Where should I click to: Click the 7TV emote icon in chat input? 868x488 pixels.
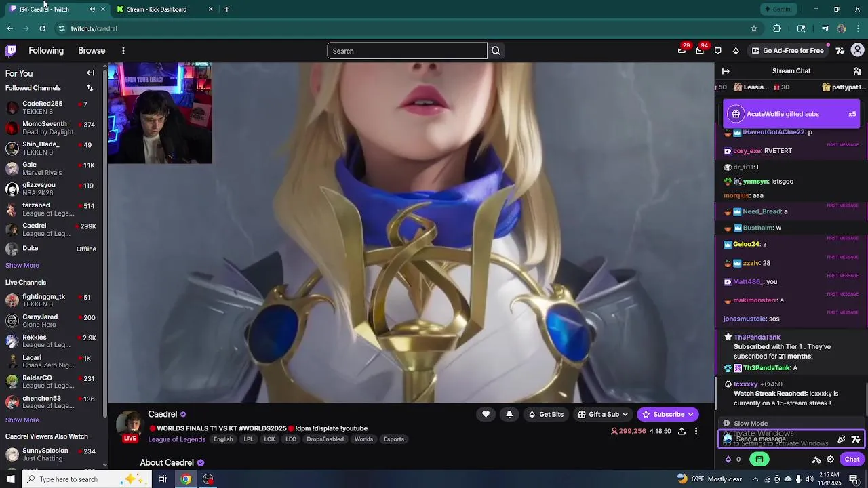click(x=856, y=439)
